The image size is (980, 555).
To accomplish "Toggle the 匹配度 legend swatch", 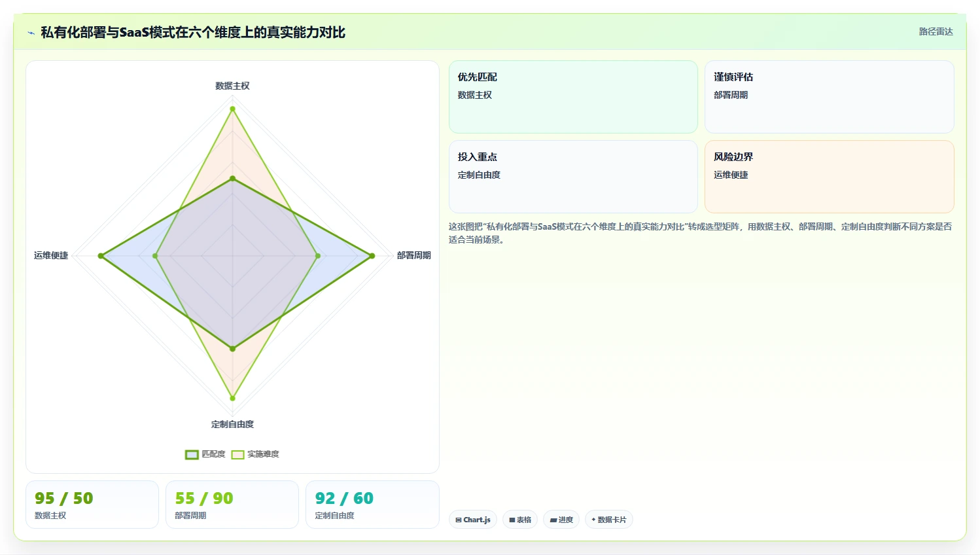I will coord(192,455).
